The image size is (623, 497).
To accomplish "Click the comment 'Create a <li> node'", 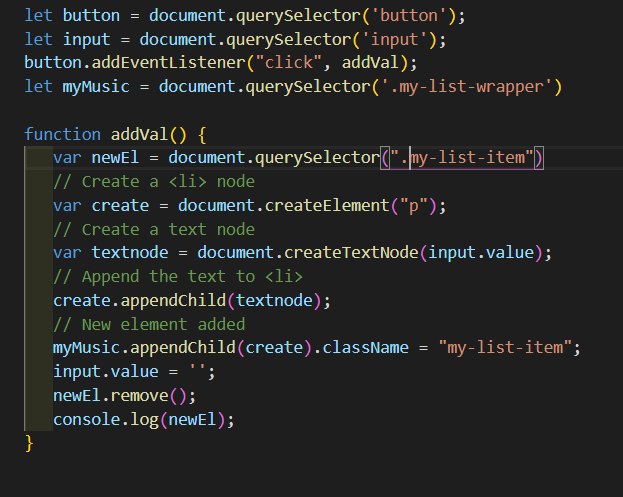I will 154,182.
